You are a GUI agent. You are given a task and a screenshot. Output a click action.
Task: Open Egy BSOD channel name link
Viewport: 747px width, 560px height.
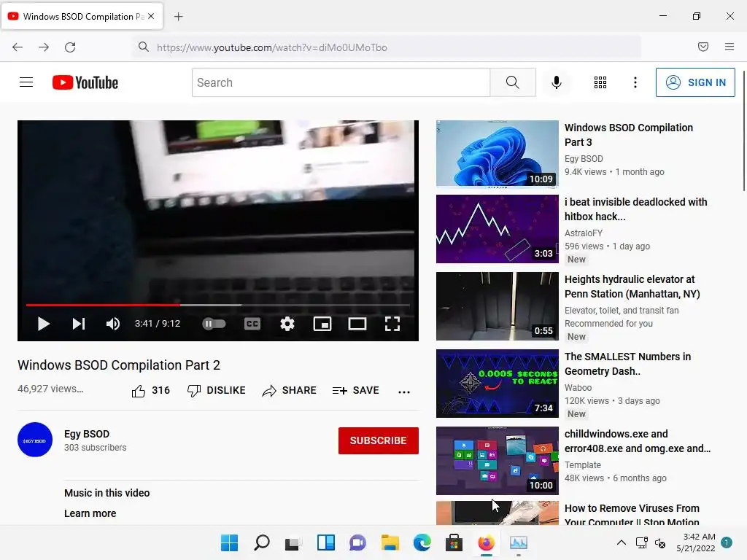(87, 434)
